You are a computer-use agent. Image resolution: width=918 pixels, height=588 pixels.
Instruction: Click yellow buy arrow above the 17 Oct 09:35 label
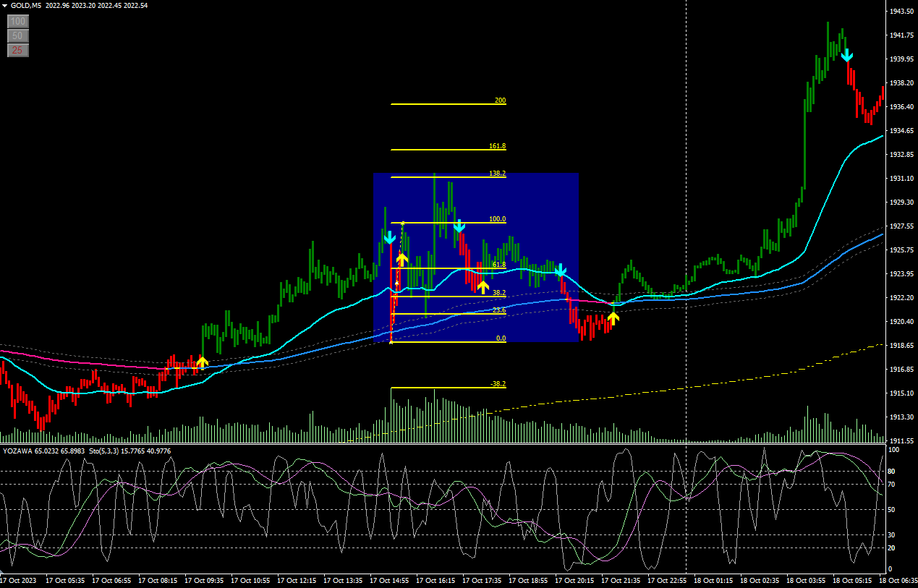point(203,362)
